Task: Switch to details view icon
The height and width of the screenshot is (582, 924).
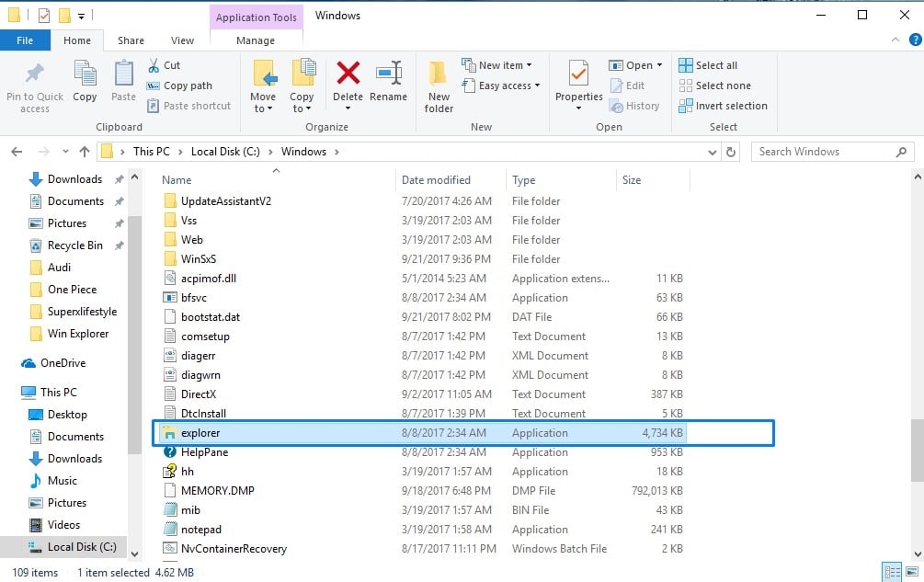Action: pyautogui.click(x=892, y=571)
